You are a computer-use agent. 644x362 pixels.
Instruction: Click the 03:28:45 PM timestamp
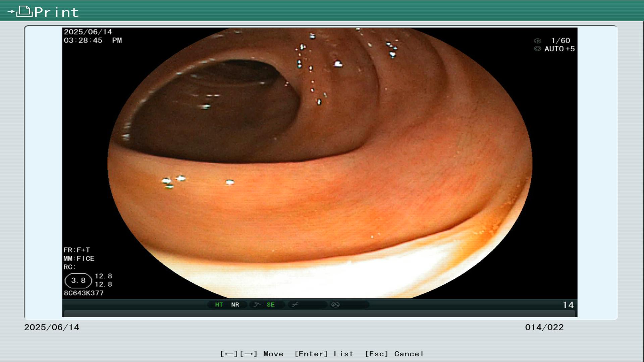[x=93, y=41]
